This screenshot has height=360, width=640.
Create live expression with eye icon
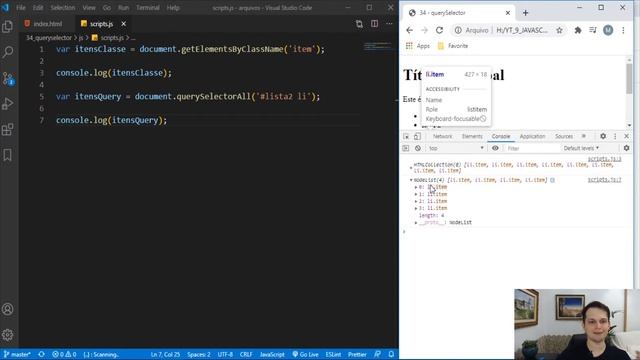pyautogui.click(x=495, y=148)
